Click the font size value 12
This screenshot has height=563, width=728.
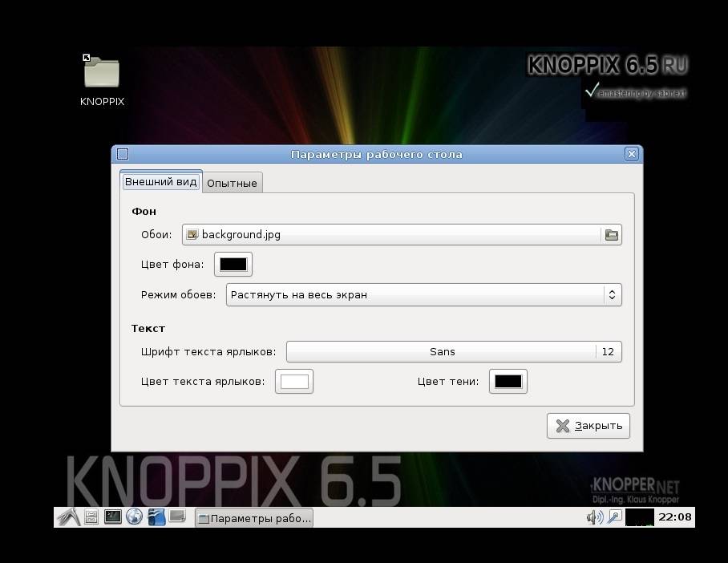coord(608,351)
